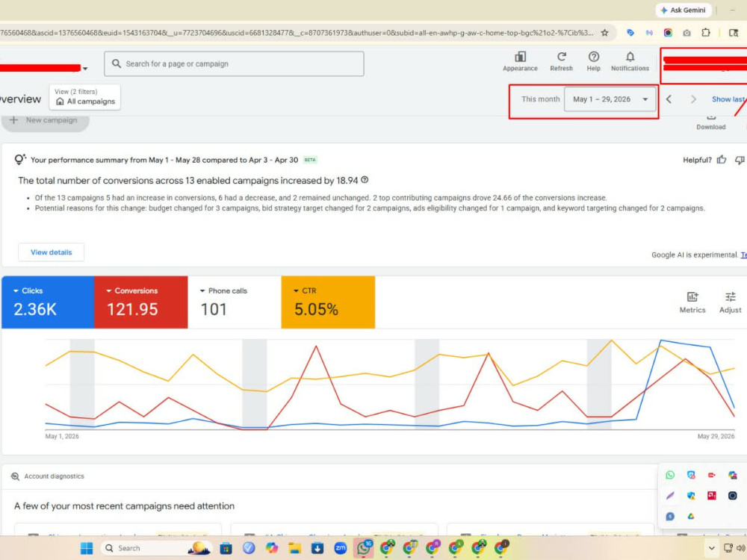Open Copilot from the taskbar
The image size is (747, 560).
tap(272, 548)
